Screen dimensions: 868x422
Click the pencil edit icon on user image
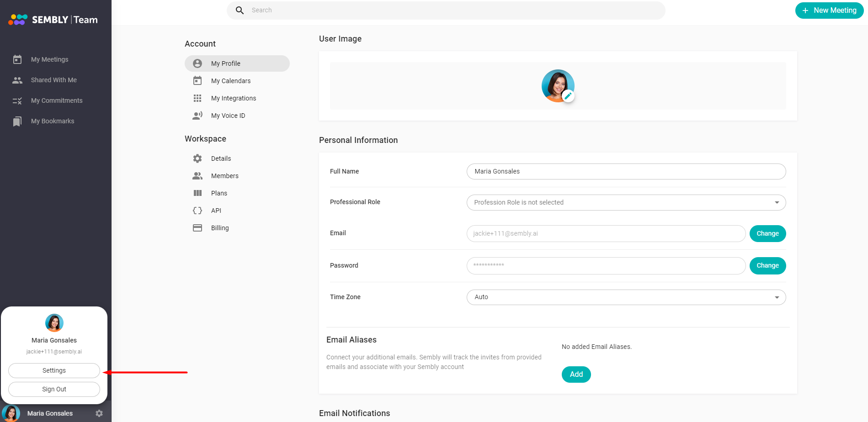[x=568, y=96]
